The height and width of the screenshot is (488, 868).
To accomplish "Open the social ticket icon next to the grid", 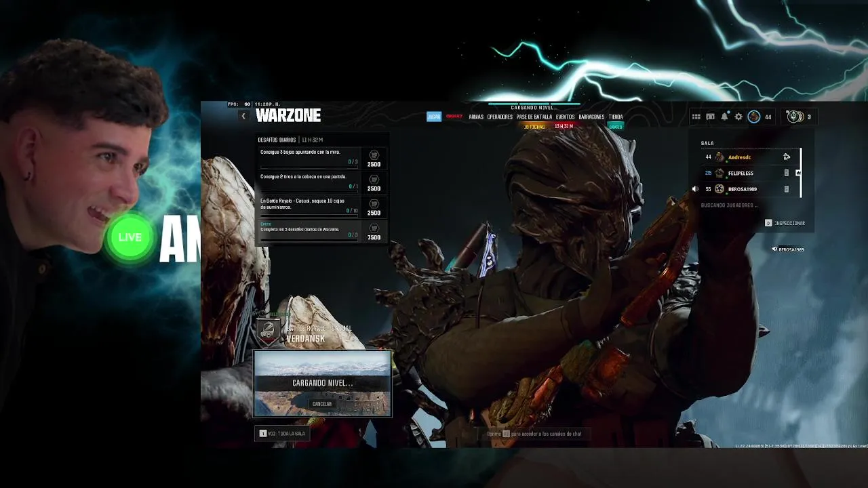I will tap(710, 117).
